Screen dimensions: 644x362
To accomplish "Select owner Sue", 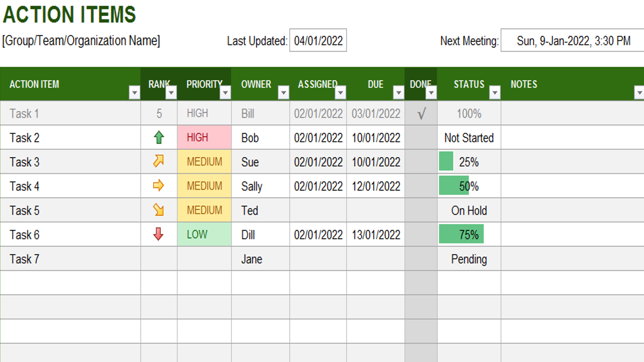I will coord(261,162).
